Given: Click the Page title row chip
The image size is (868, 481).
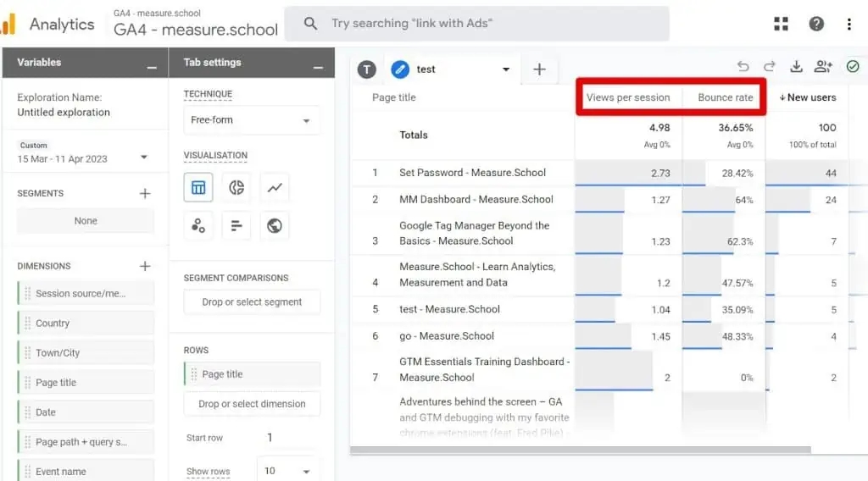Looking at the screenshot, I should pyautogui.click(x=252, y=373).
